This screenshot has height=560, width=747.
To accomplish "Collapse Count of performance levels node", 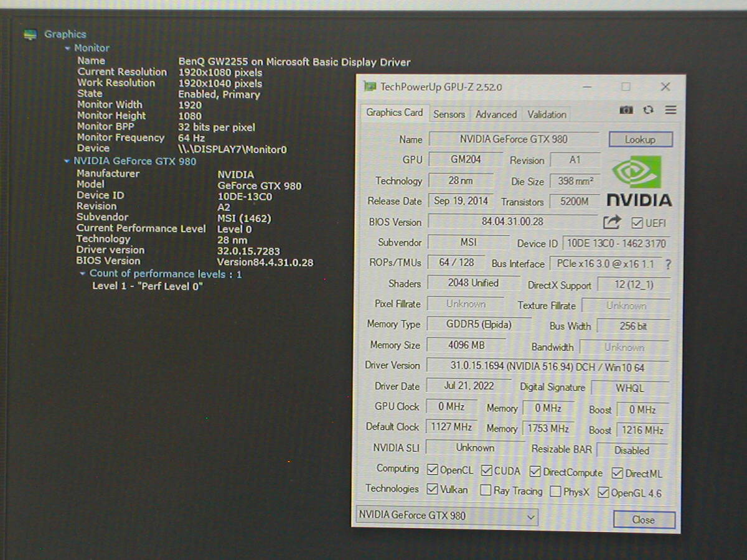I will (x=83, y=274).
